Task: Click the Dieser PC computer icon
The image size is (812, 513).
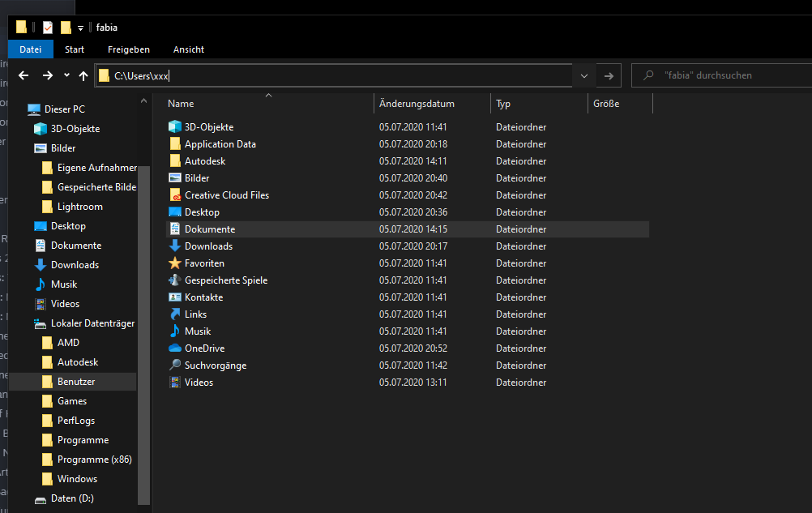Action: [x=34, y=109]
